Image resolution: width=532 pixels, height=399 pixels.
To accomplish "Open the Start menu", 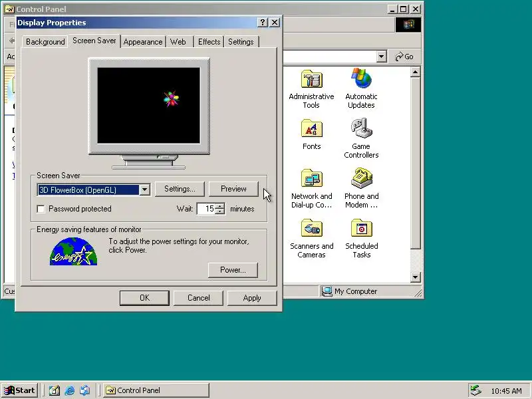I will point(20,390).
